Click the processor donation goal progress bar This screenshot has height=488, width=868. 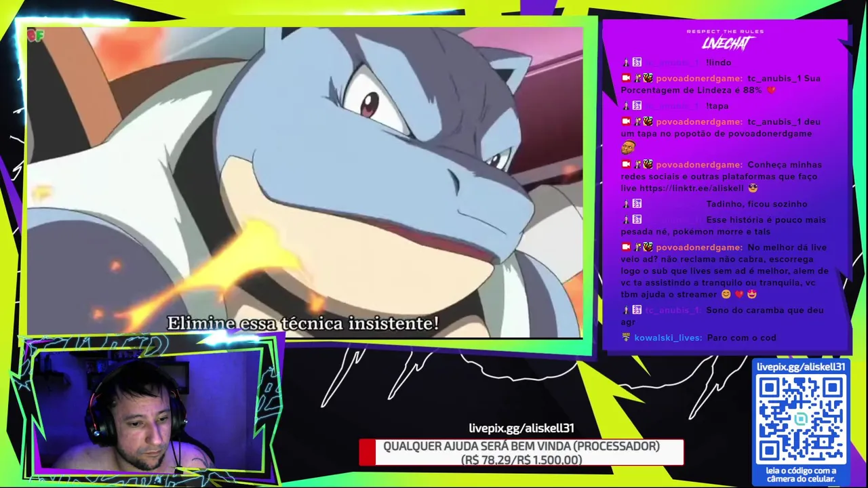coord(521,453)
